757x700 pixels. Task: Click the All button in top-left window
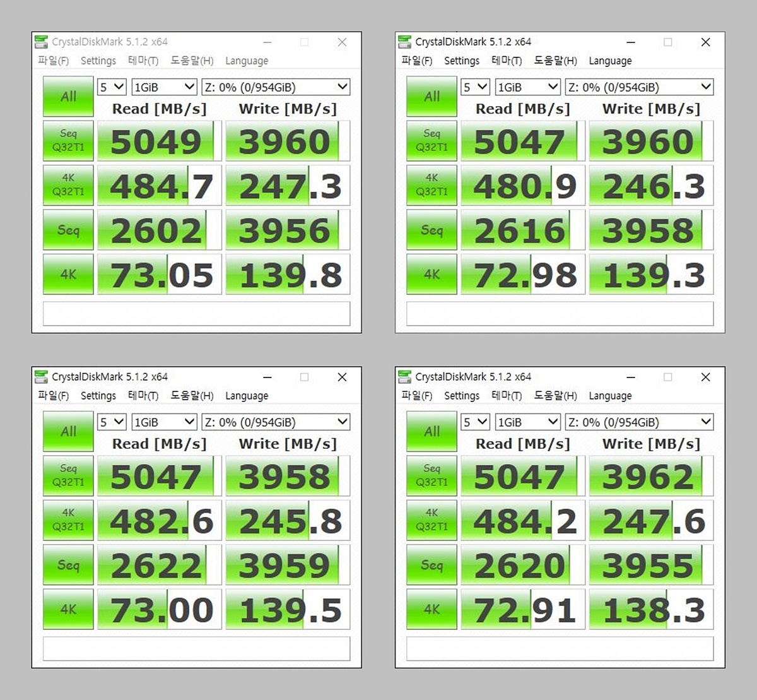point(68,97)
